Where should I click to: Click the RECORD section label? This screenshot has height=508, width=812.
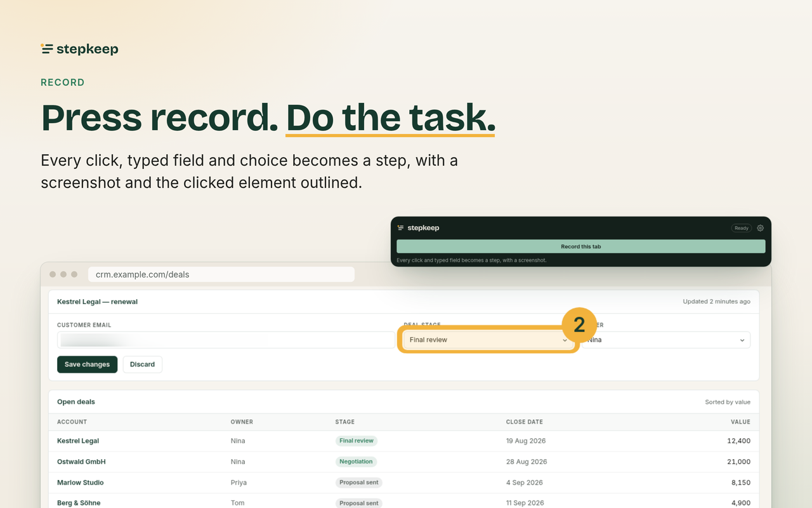[63, 83]
